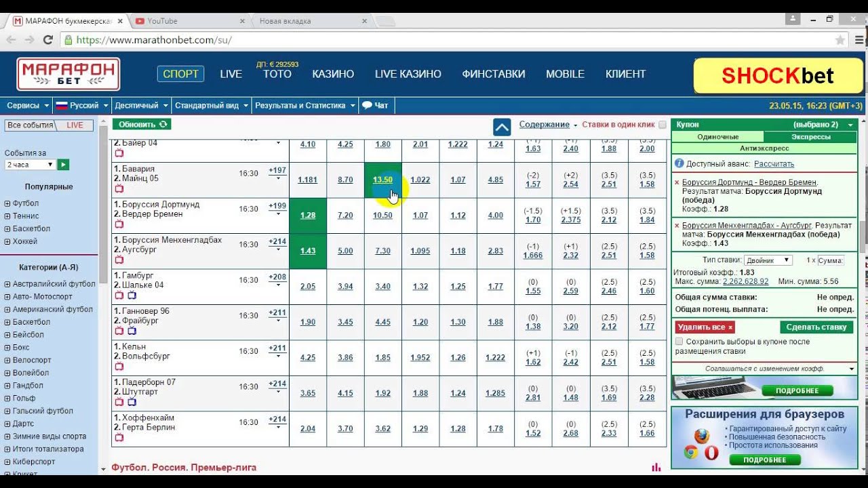Click the blue TV icon under Ганновер 96 – Фрайбург
Image resolution: width=868 pixels, height=488 pixels.
click(132, 331)
